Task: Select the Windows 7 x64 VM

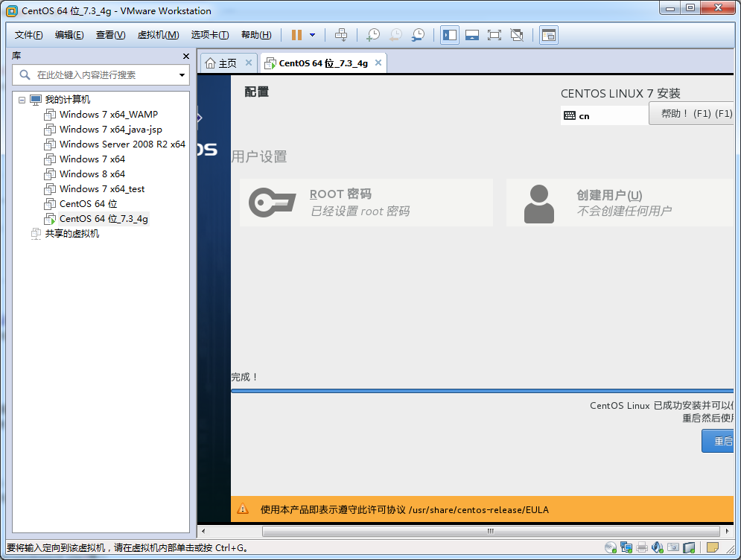Action: coord(92,159)
